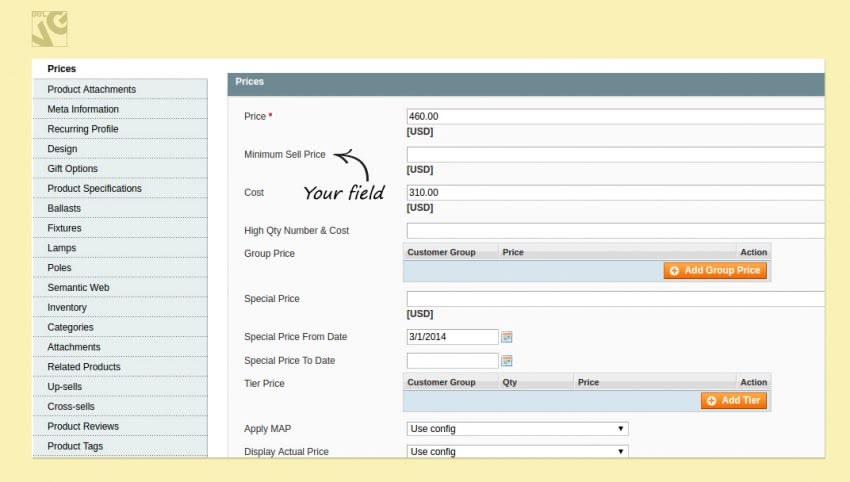
Task: Go to the Design tab
Action: point(120,149)
